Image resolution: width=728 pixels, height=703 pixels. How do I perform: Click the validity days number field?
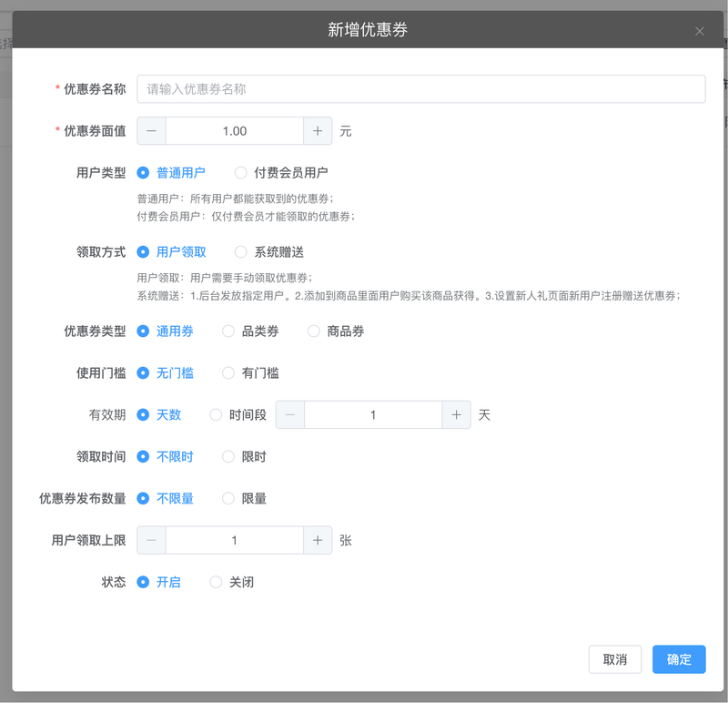pyautogui.click(x=373, y=415)
